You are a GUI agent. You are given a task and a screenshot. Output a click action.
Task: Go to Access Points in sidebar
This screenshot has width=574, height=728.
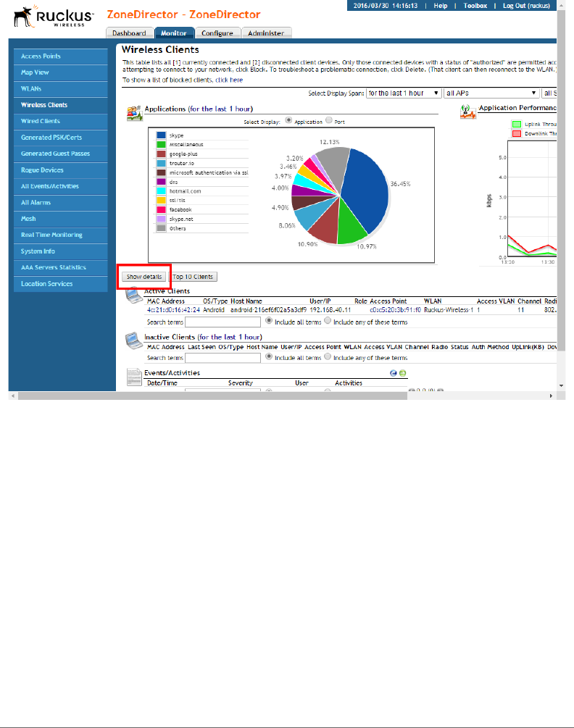pyautogui.click(x=61, y=57)
